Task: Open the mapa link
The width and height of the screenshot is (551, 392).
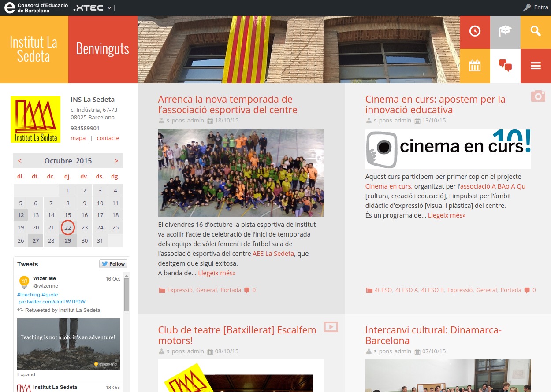Action: pyautogui.click(x=78, y=138)
